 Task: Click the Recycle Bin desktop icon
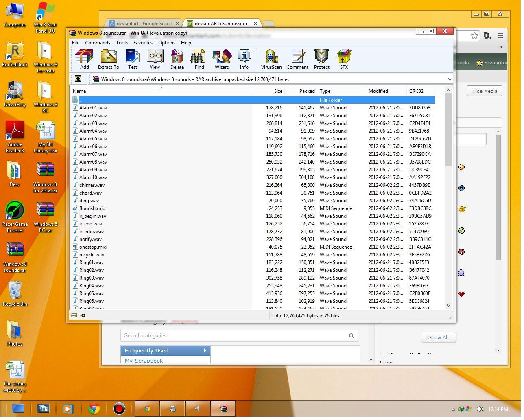pyautogui.click(x=15, y=293)
